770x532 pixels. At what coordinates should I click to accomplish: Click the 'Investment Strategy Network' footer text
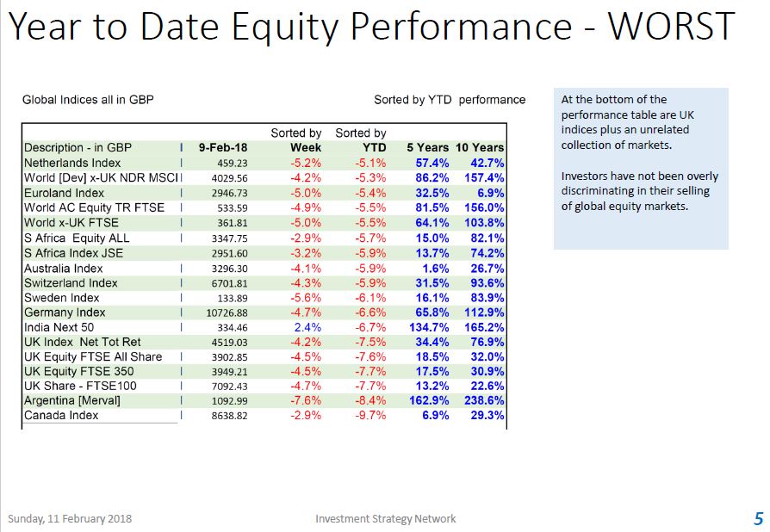(386, 518)
